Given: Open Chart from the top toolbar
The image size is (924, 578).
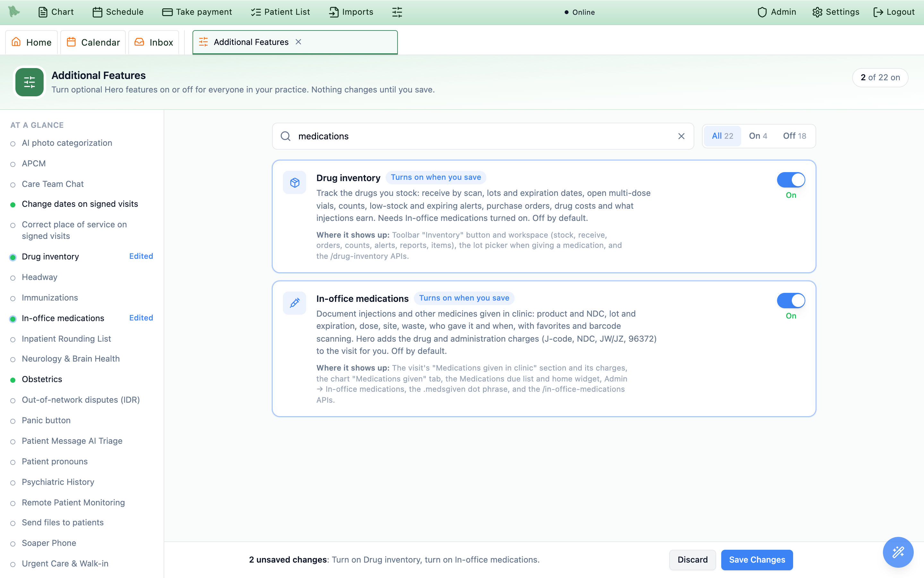Looking at the screenshot, I should (56, 12).
